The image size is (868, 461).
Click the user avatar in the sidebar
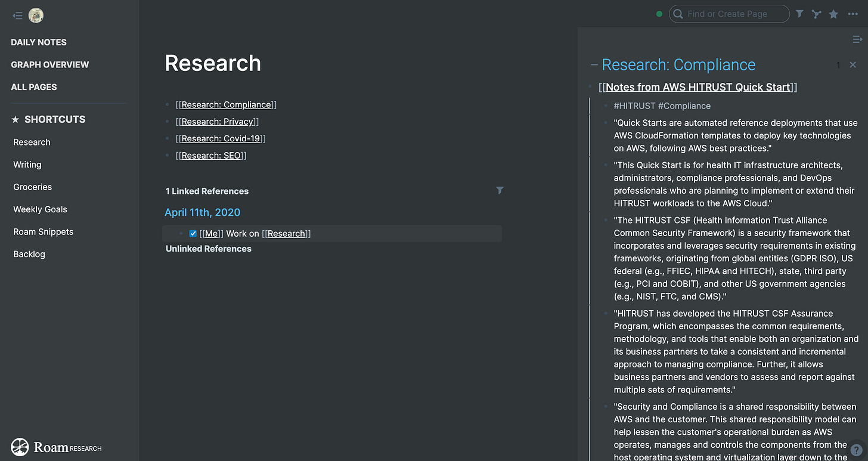pos(36,16)
